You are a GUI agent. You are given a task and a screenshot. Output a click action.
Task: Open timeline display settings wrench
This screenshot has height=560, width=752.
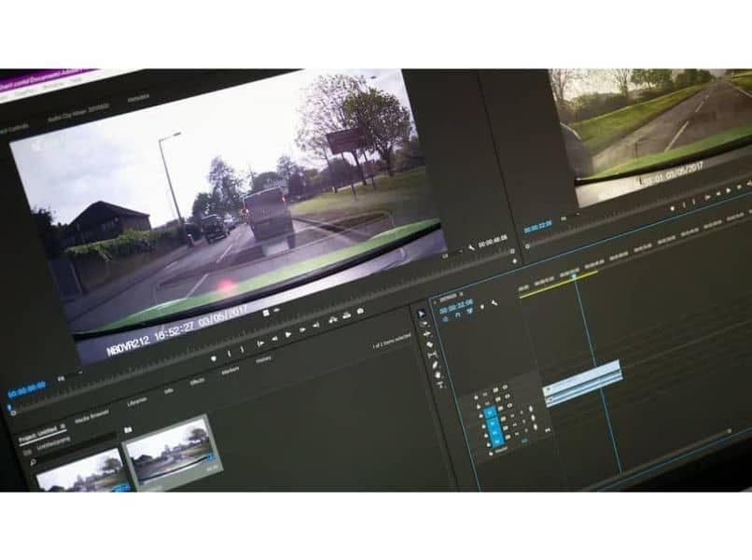[494, 302]
